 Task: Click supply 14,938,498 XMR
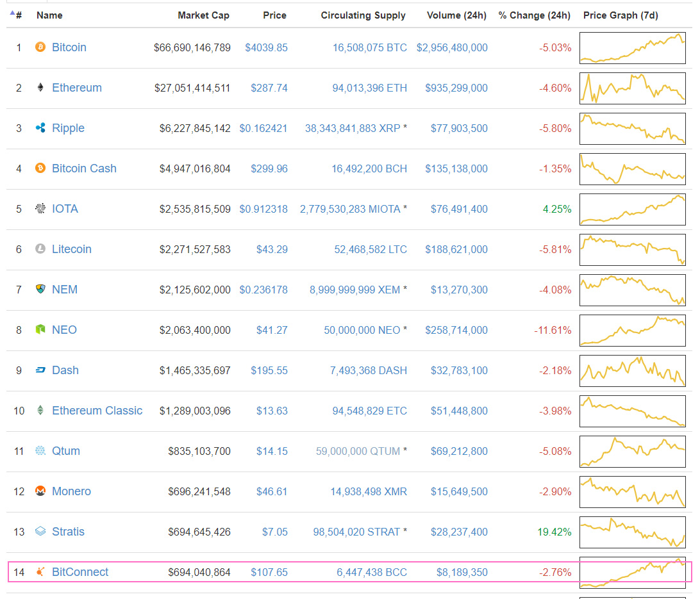(369, 491)
